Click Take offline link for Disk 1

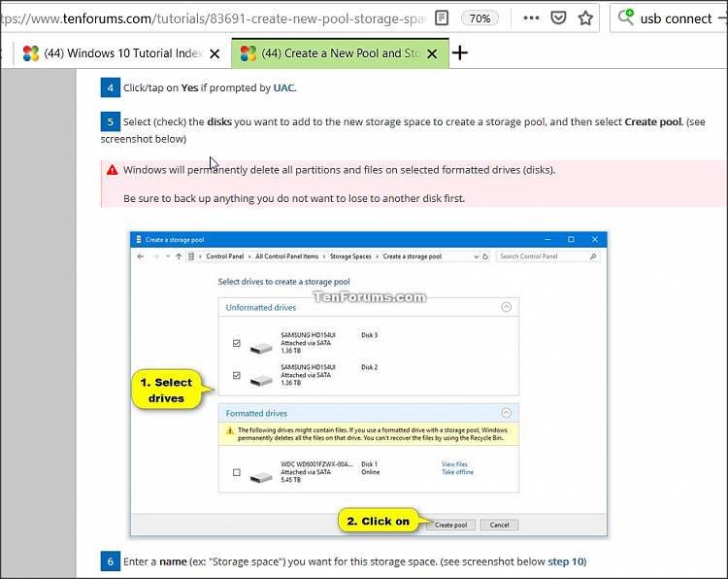(458, 472)
